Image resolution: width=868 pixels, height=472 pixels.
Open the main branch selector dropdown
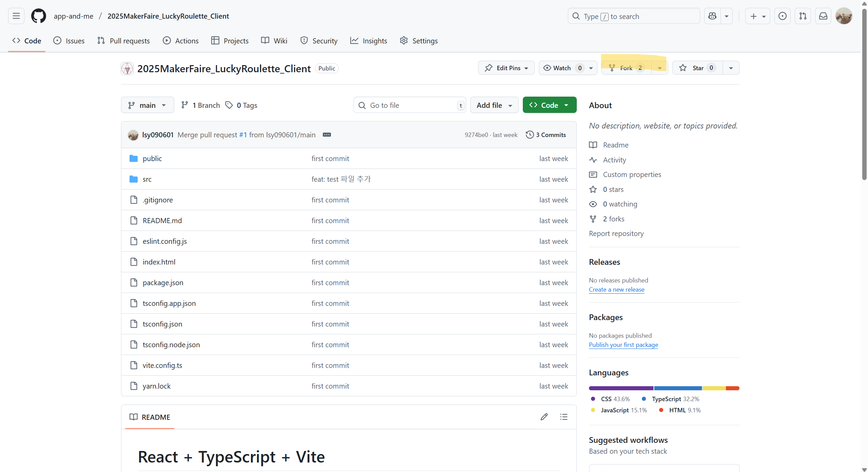[x=147, y=105]
